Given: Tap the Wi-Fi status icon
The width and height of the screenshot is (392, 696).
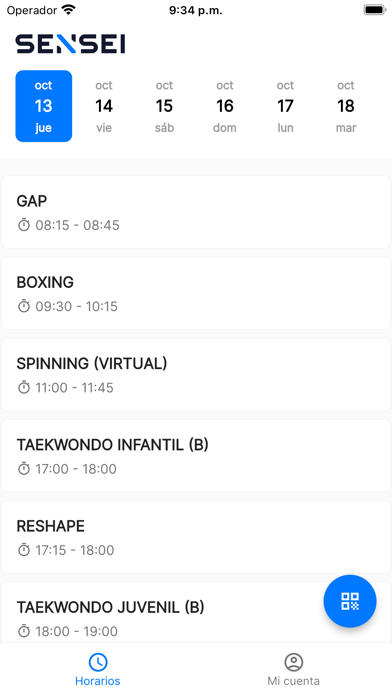Looking at the screenshot, I should click(68, 10).
